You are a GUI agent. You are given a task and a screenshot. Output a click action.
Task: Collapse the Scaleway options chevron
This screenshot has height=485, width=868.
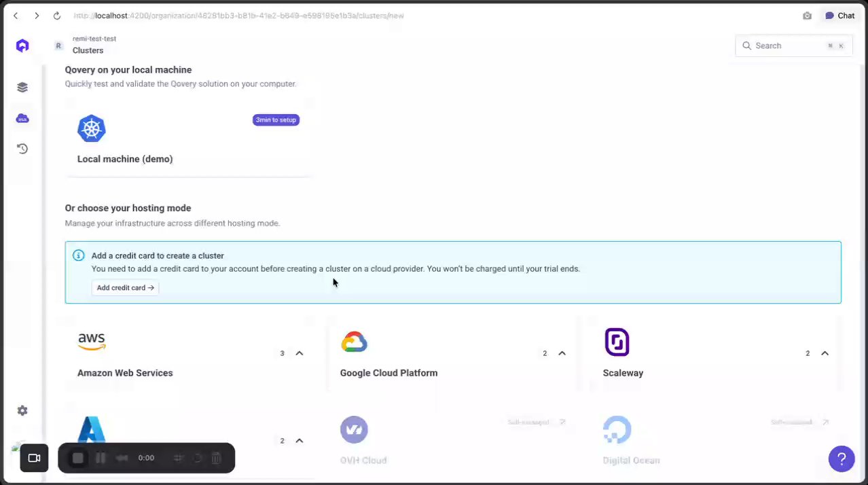pos(825,353)
